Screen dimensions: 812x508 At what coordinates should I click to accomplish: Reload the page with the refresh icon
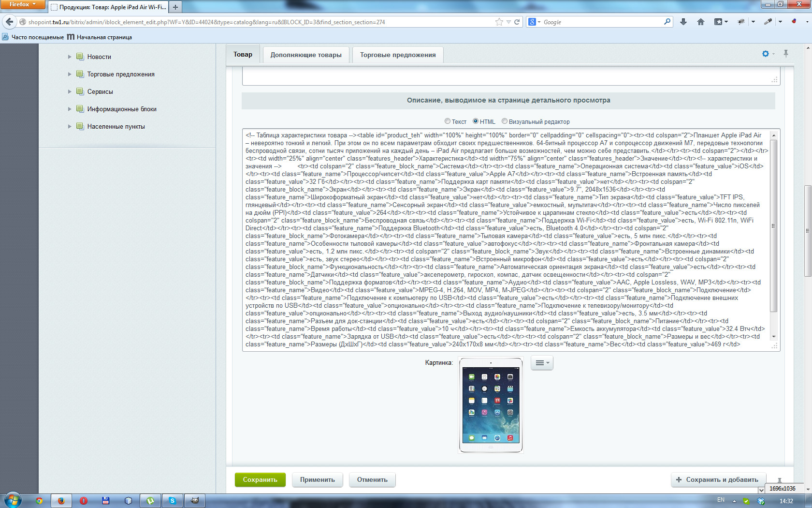pyautogui.click(x=517, y=22)
